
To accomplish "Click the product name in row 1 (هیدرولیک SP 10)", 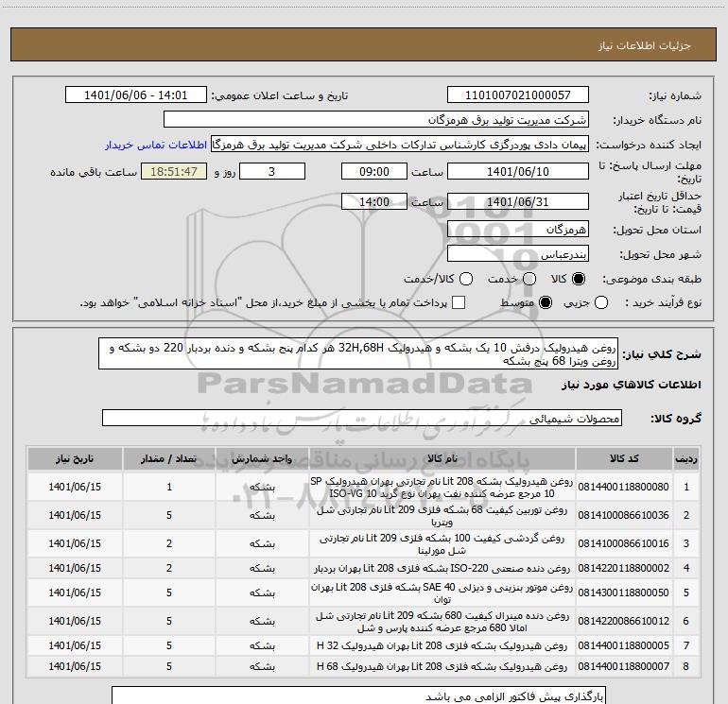I will pyautogui.click(x=442, y=488).
